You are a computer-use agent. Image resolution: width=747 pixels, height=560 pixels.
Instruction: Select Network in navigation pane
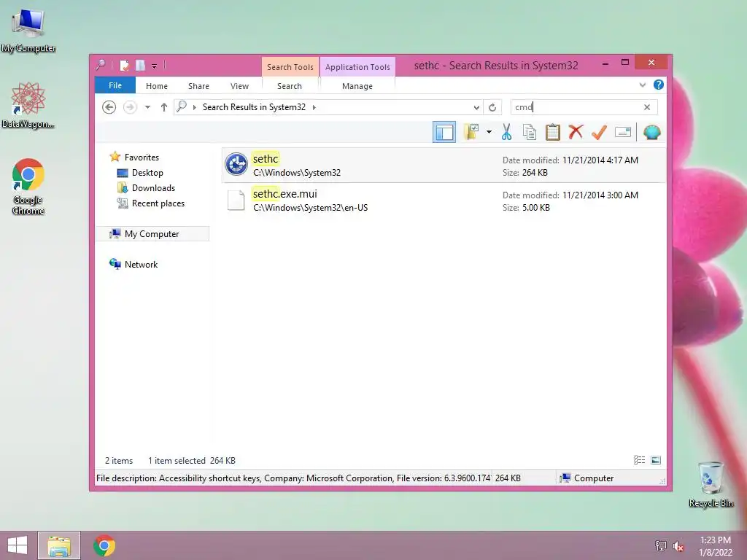point(141,264)
